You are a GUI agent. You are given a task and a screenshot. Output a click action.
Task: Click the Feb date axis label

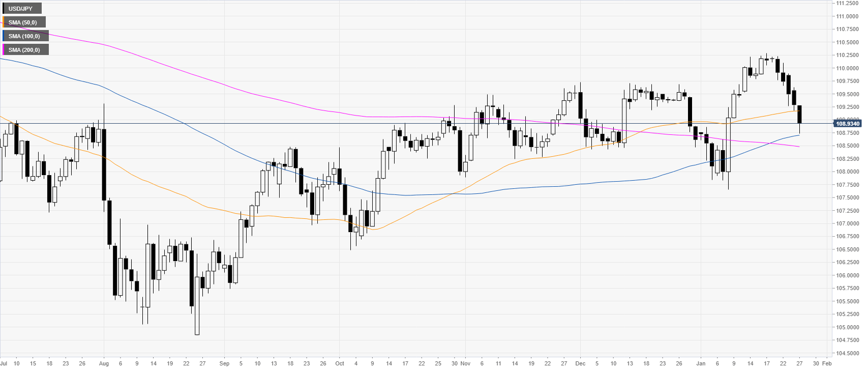coord(826,363)
